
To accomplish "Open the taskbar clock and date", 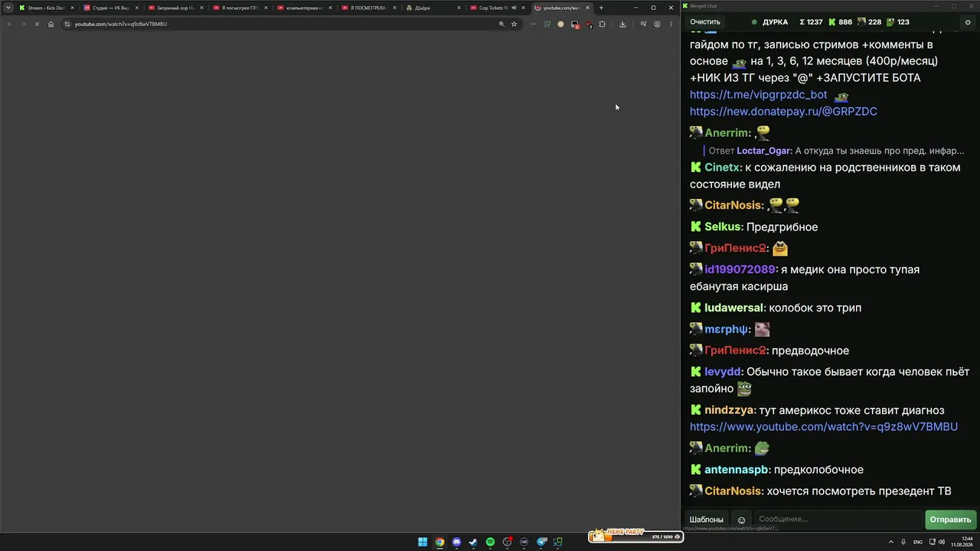I will tap(962, 542).
